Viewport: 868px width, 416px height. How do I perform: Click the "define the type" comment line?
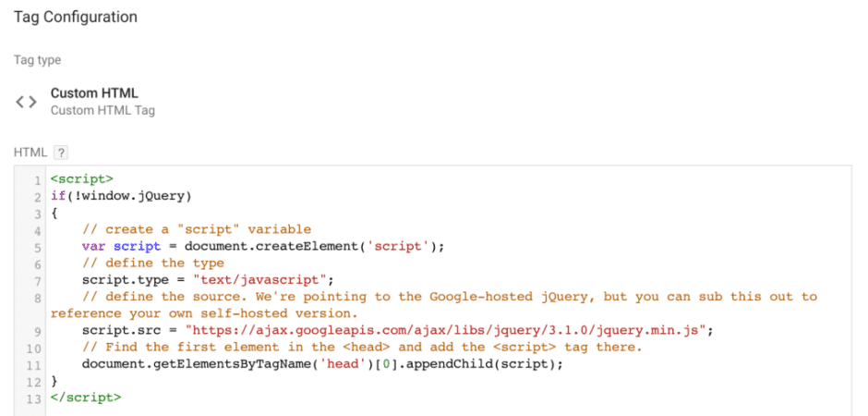155,263
